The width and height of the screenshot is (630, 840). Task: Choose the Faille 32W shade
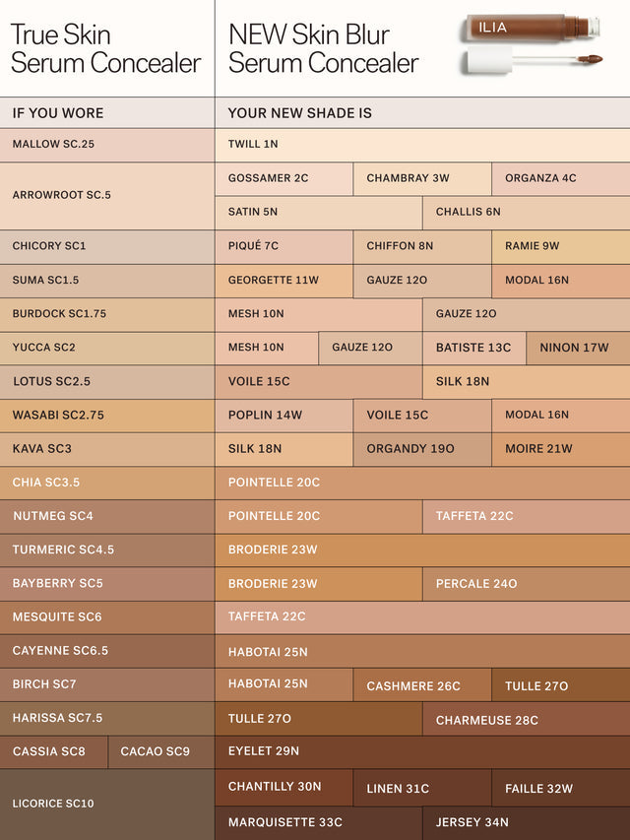pyautogui.click(x=561, y=788)
